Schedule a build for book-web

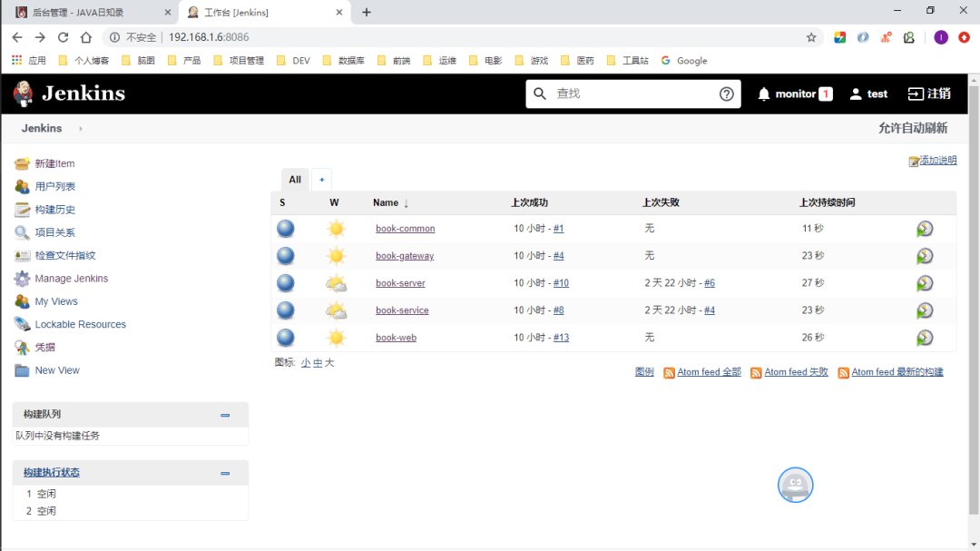click(x=925, y=338)
